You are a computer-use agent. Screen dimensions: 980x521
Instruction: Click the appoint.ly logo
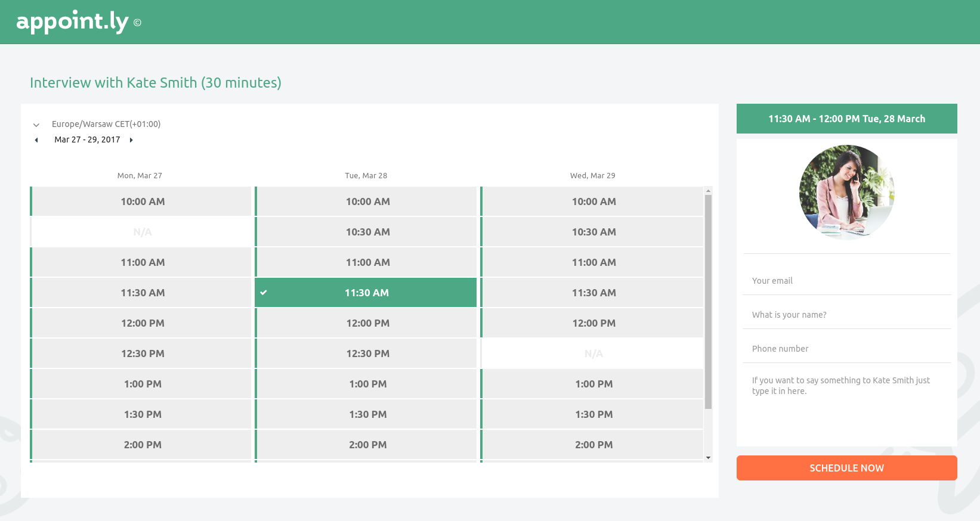pos(73,22)
